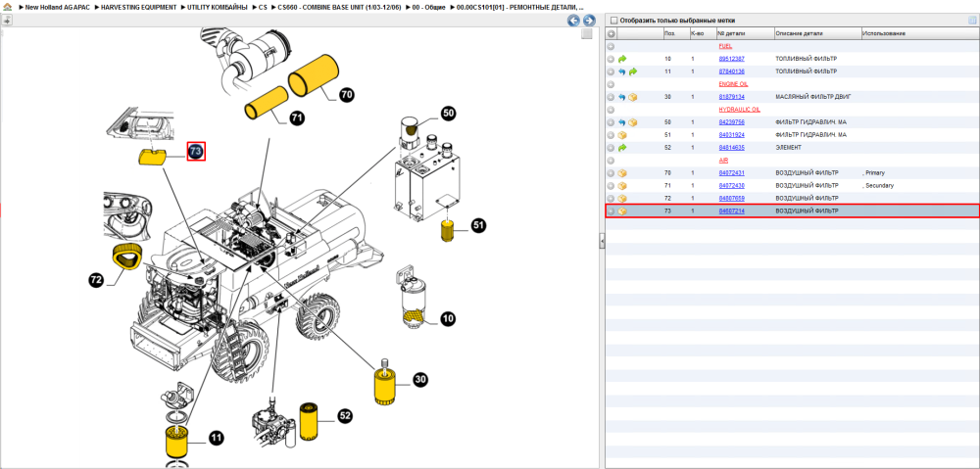The image size is (980, 469).
Task: Go to next illustration with blue forward arrow
Action: pyautogui.click(x=588, y=21)
